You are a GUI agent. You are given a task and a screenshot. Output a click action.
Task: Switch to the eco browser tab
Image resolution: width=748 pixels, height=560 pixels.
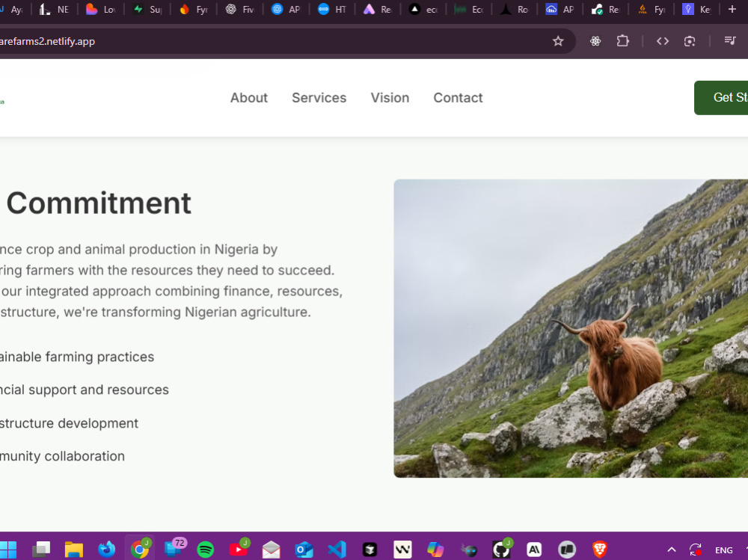pos(423,9)
